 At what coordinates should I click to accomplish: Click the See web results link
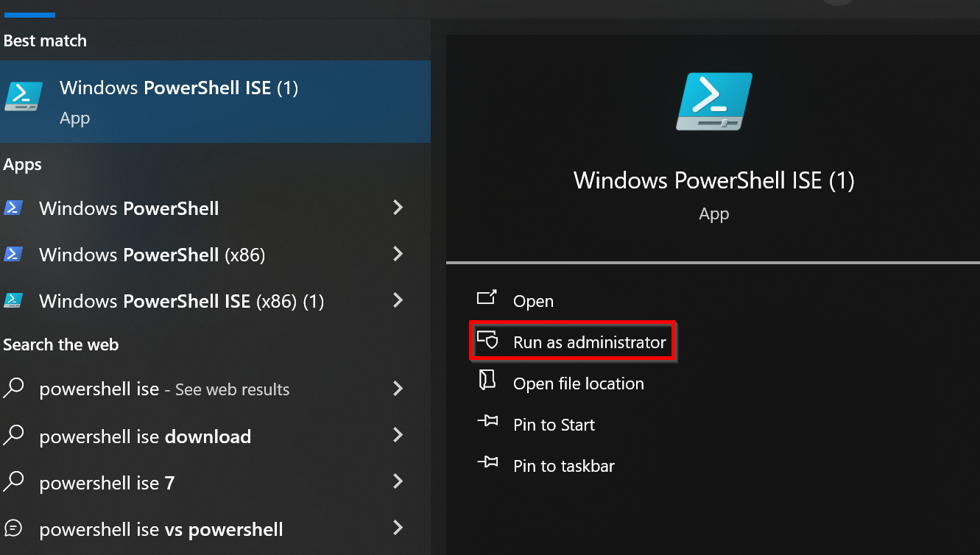tap(233, 389)
